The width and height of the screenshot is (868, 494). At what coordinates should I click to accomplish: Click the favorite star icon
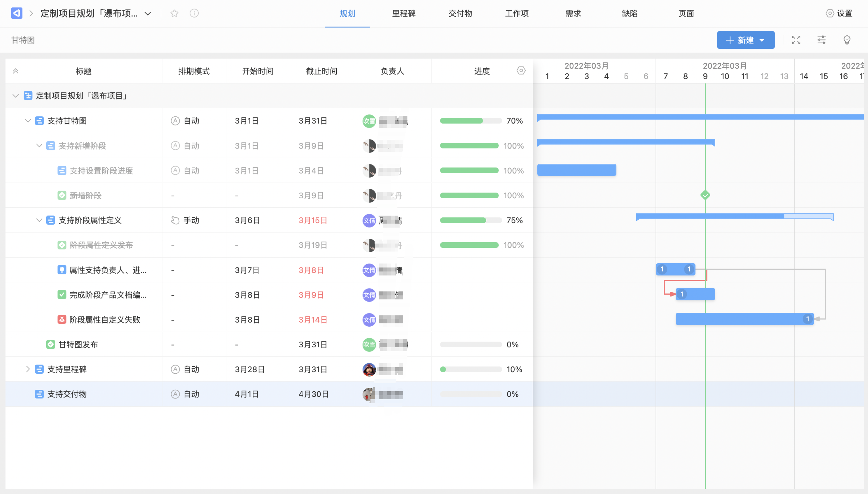pyautogui.click(x=174, y=14)
